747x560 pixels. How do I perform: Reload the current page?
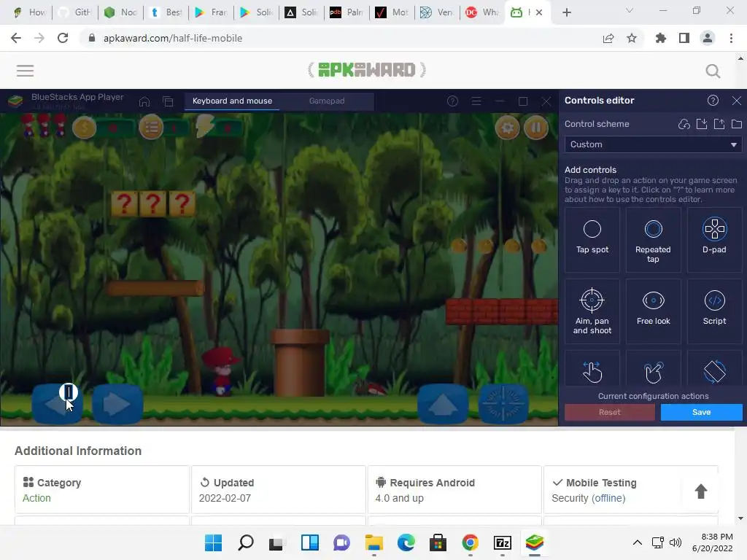63,38
